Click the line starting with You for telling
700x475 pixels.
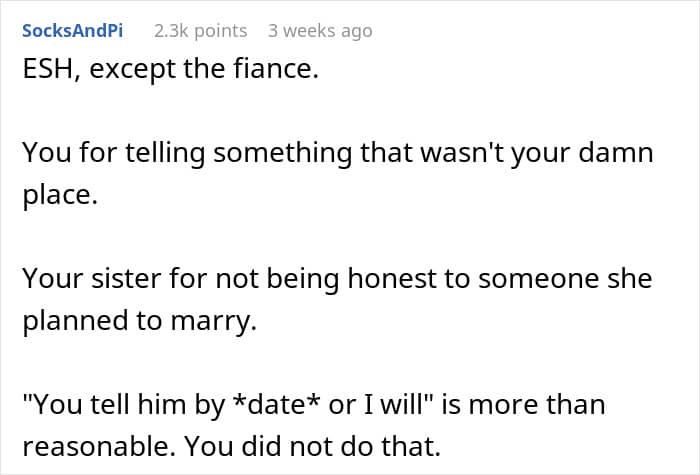[338, 153]
